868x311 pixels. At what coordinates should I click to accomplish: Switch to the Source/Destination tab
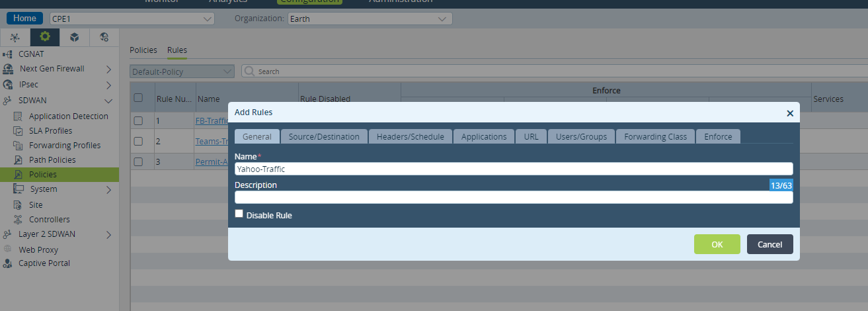click(324, 136)
